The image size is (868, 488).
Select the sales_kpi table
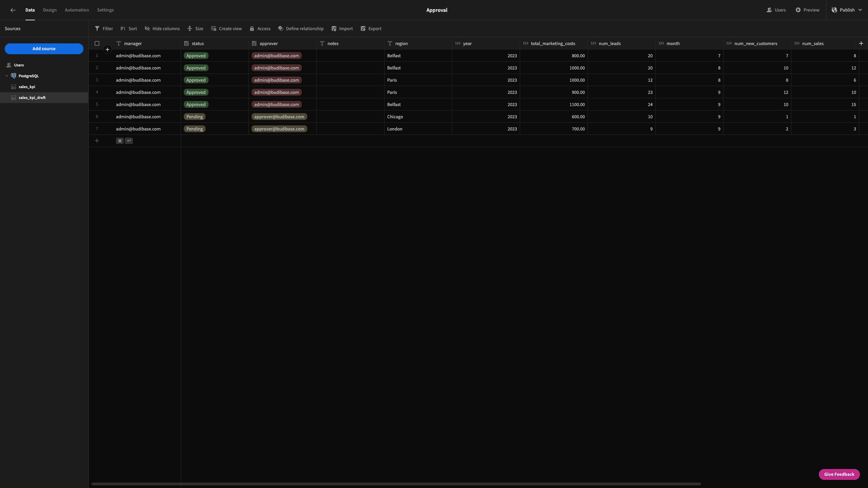point(27,87)
